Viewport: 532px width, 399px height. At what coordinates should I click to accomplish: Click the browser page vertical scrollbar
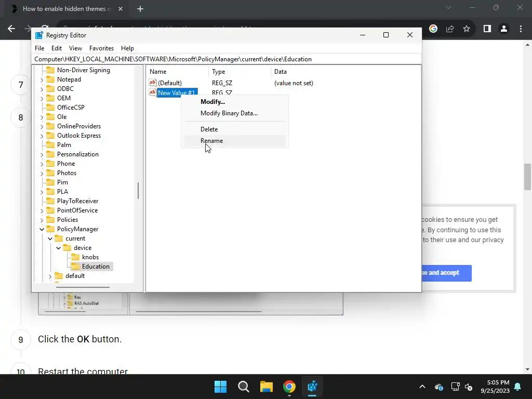point(527,177)
